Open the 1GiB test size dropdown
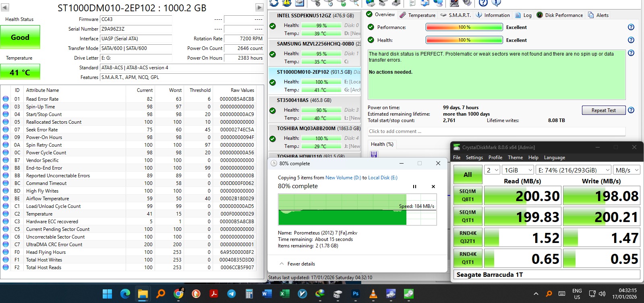Screen dimensions: 644x303 pyautogui.click(x=518, y=170)
